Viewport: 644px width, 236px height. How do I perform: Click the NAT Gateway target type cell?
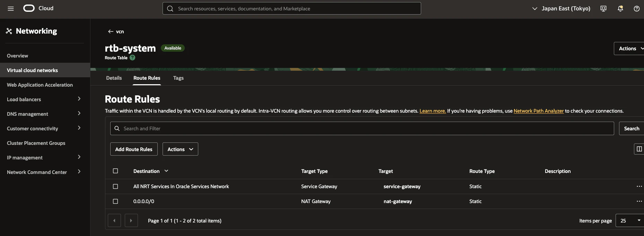click(x=316, y=201)
